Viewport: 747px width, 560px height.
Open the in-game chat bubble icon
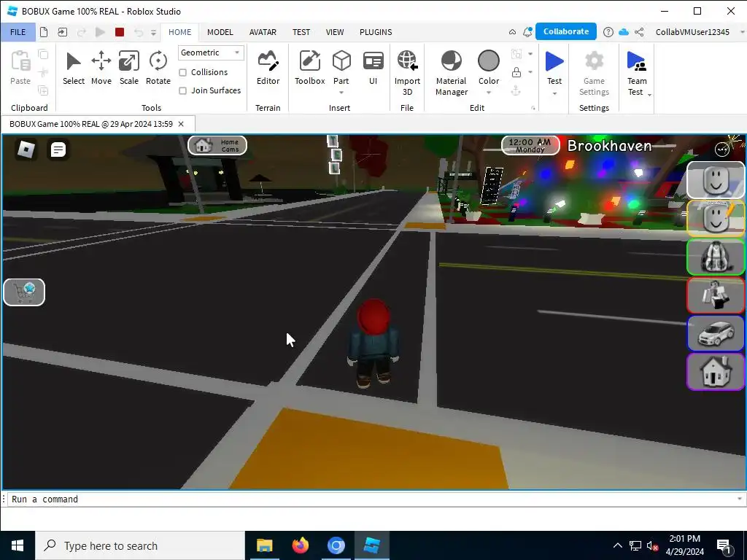tap(58, 149)
